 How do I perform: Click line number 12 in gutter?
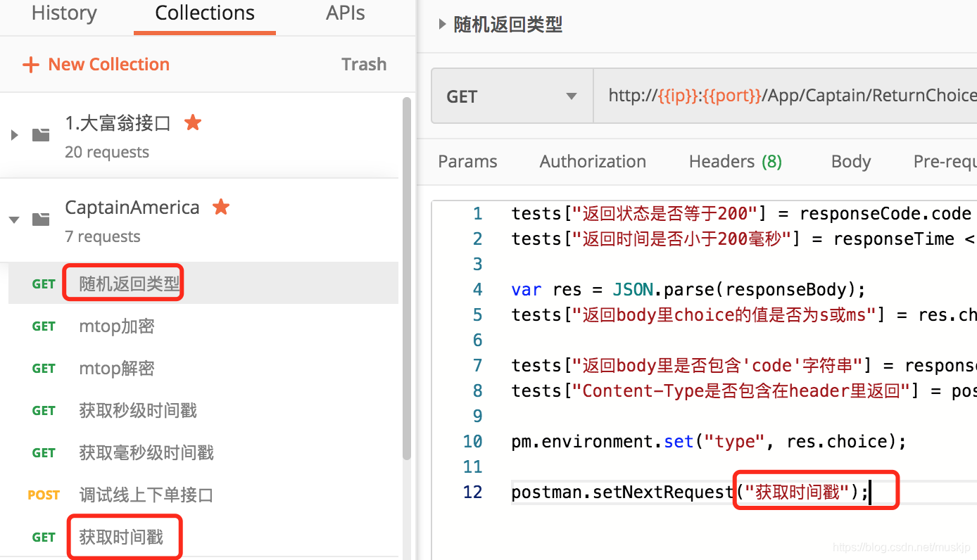click(473, 492)
